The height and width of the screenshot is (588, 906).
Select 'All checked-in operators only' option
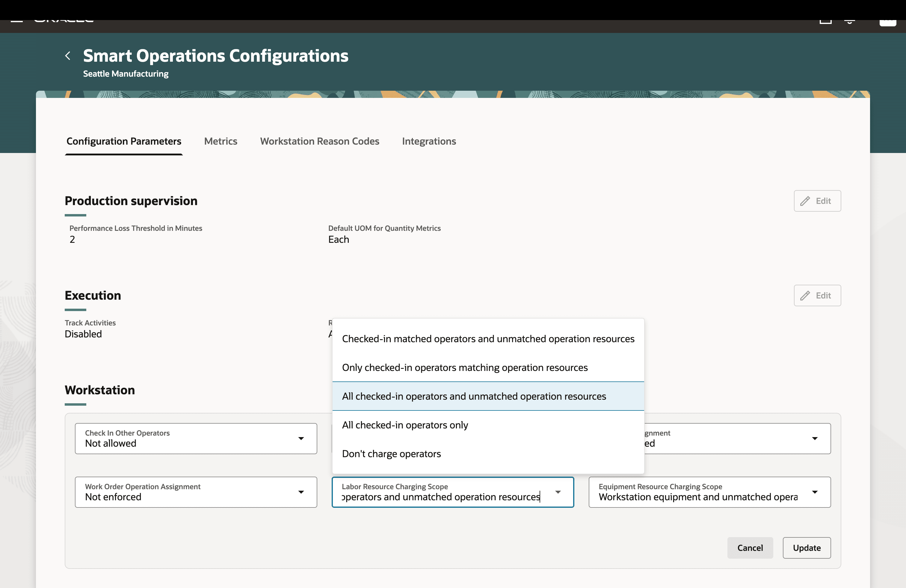(x=488, y=425)
